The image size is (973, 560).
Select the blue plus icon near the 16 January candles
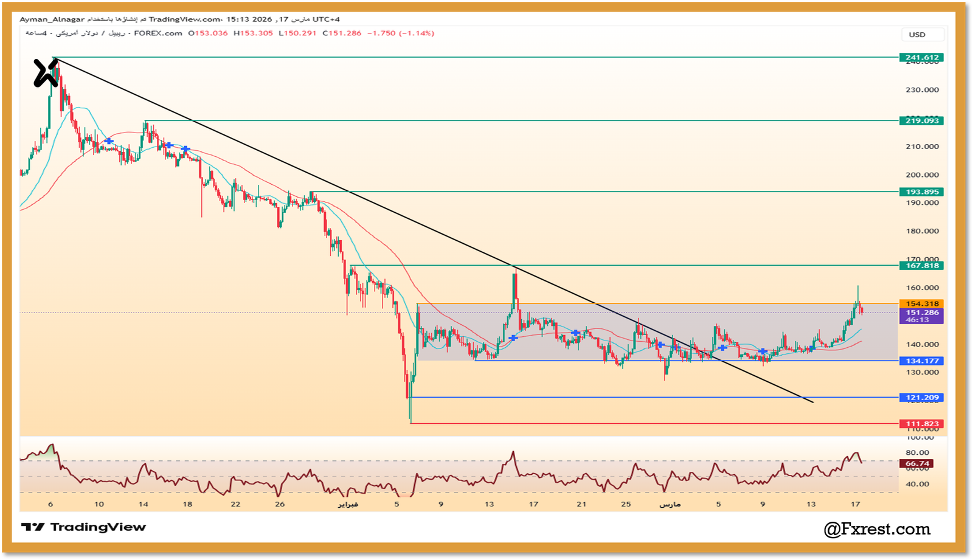tap(169, 145)
